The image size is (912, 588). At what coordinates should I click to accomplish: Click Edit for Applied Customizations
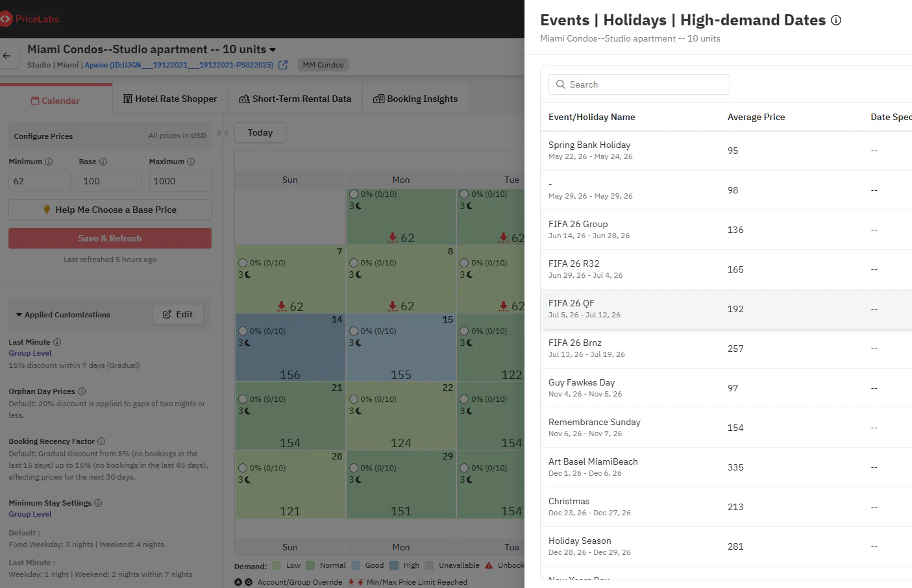178,314
